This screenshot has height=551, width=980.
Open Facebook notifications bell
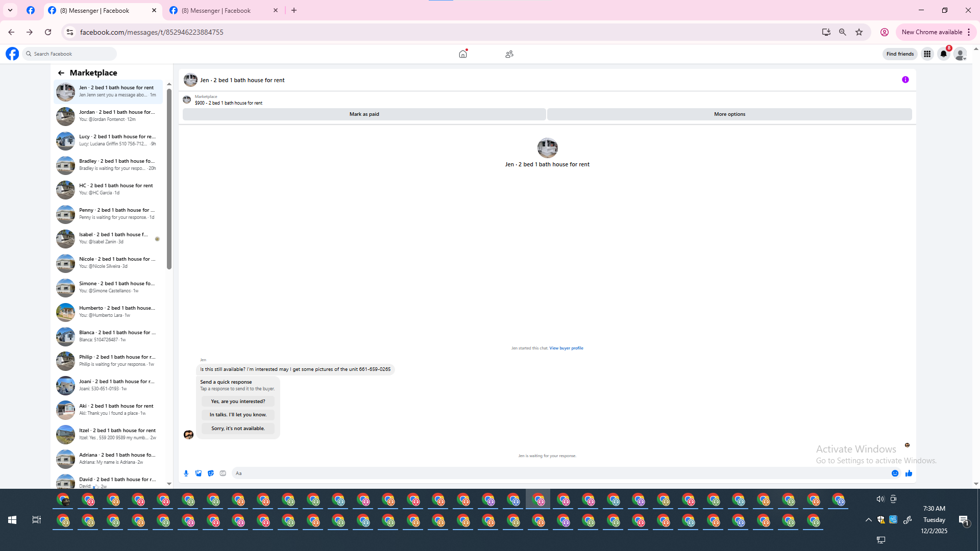943,54
